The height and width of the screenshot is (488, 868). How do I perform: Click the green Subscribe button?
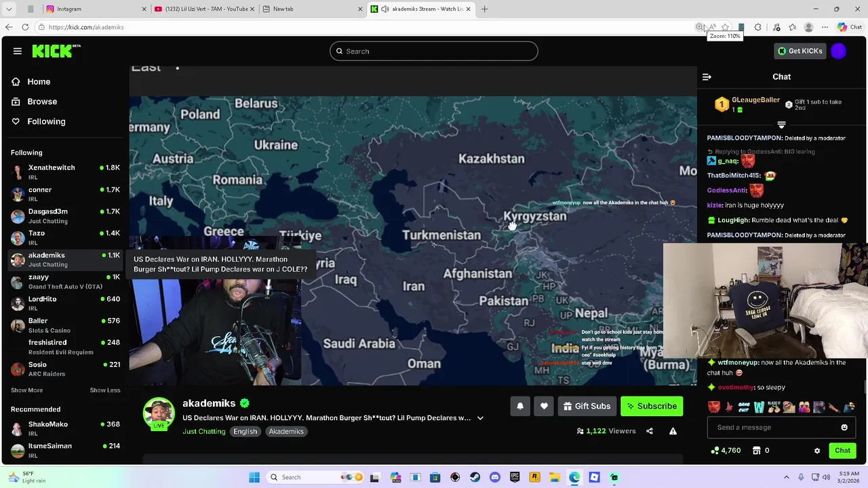(x=652, y=406)
